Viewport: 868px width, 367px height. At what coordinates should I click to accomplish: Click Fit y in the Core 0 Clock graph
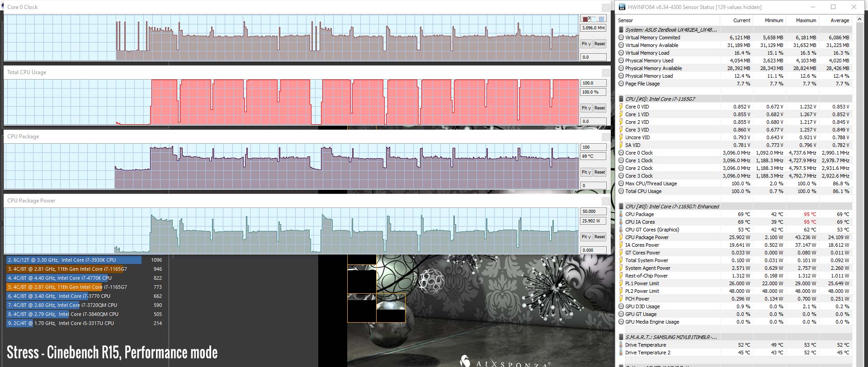pyautogui.click(x=586, y=44)
